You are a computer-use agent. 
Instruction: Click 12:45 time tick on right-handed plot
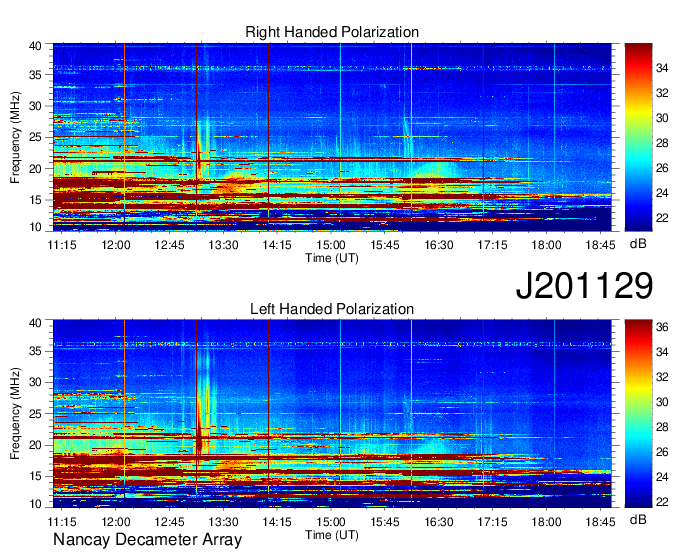(x=170, y=245)
